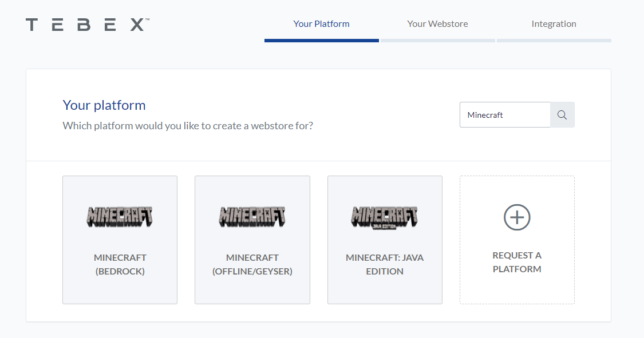Open the Your Webstore step tab

point(437,24)
